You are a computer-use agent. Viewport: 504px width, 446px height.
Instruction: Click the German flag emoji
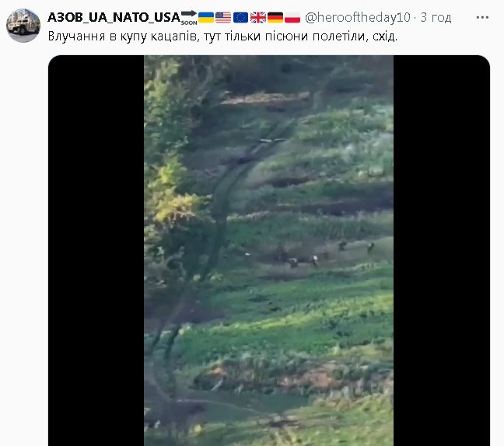click(275, 17)
